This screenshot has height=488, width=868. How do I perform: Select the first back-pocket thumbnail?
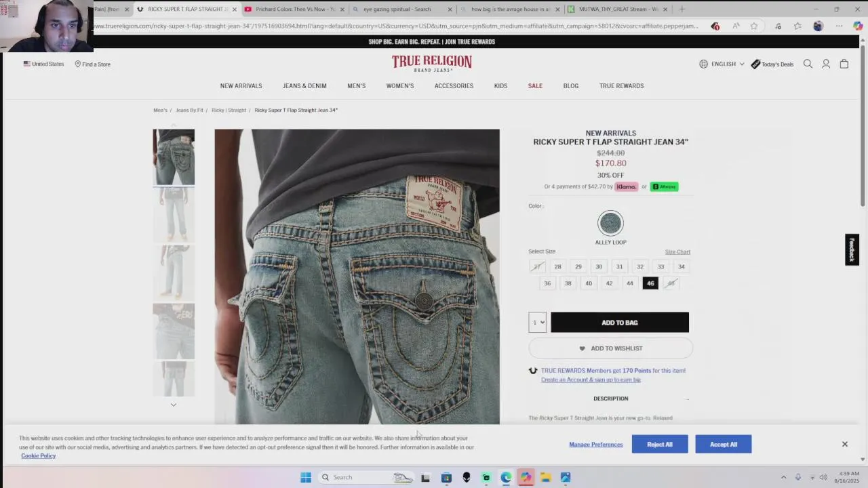click(174, 157)
